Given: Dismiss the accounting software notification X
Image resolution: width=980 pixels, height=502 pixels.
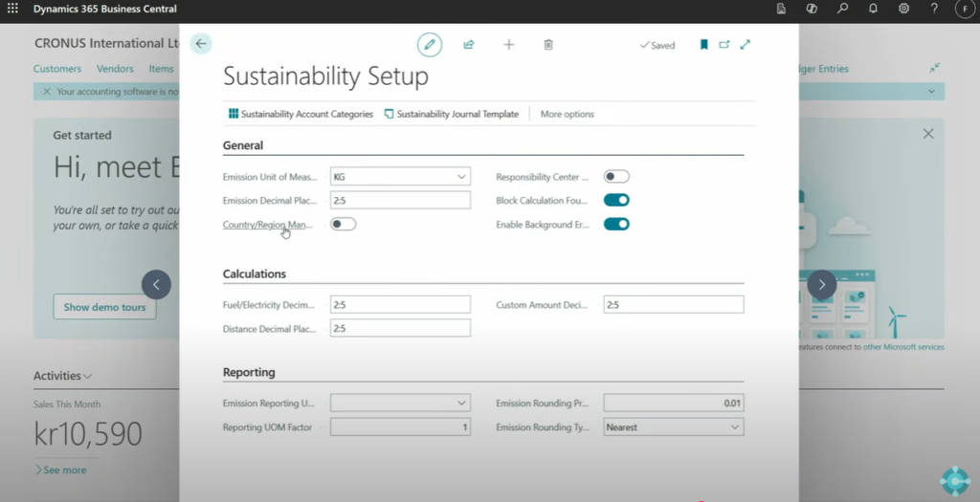Looking at the screenshot, I should (47, 91).
